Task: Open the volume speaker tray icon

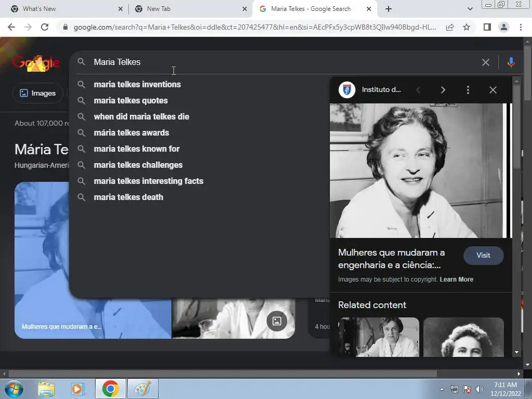Action: (480, 389)
